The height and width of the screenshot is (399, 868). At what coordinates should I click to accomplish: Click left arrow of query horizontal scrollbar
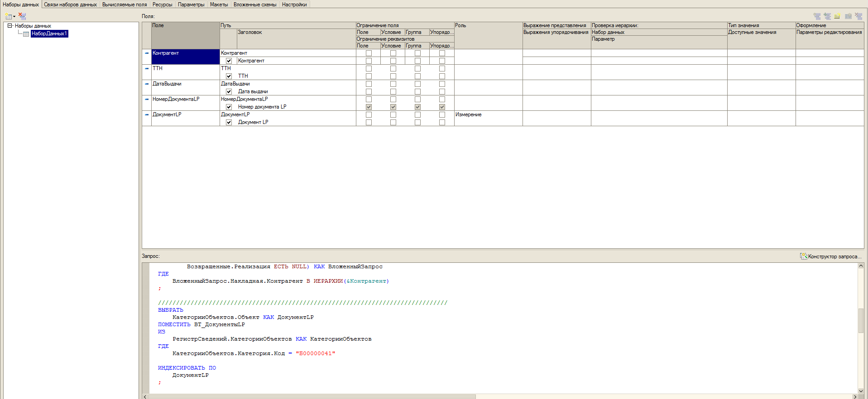pos(145,397)
